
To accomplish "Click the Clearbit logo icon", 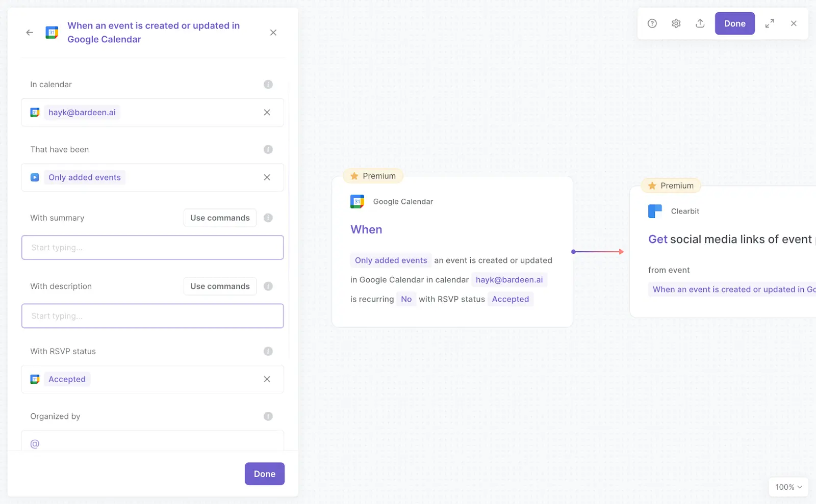I will click(x=655, y=211).
